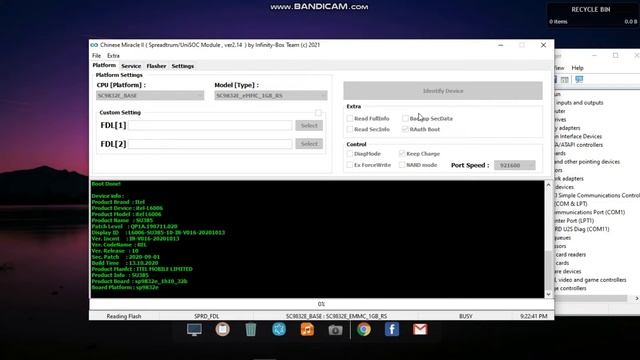
Task: Open Gmail icon in the dock
Action: [420, 329]
